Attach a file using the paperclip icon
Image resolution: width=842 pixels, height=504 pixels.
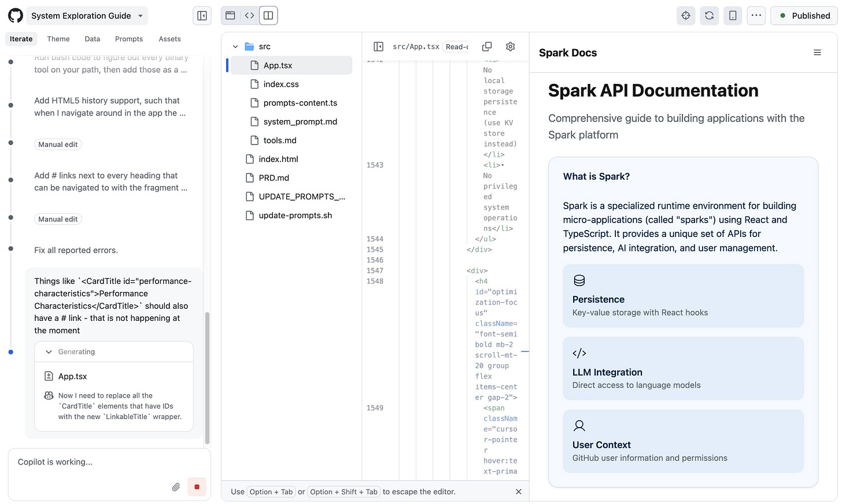176,487
